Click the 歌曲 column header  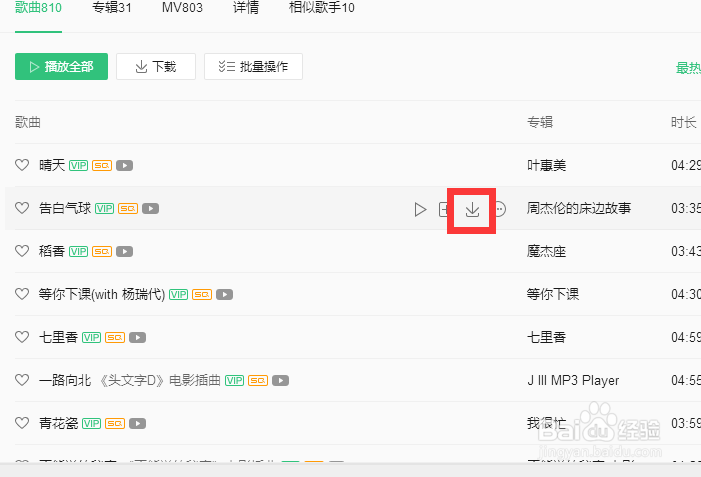point(28,122)
